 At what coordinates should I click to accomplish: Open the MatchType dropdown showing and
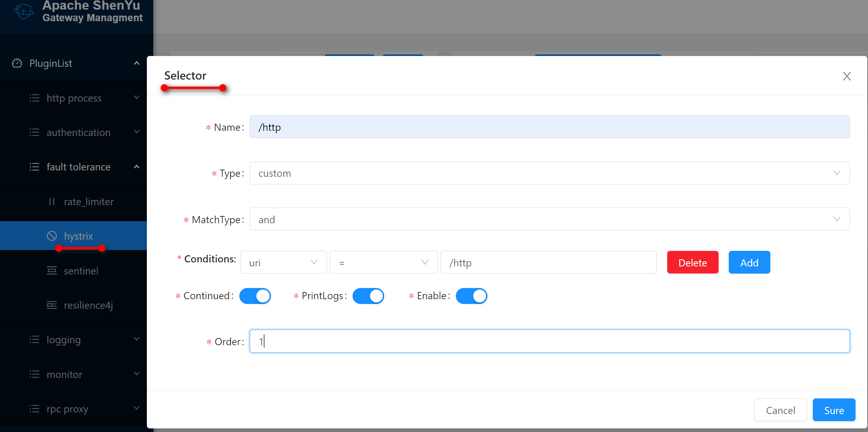pyautogui.click(x=549, y=219)
